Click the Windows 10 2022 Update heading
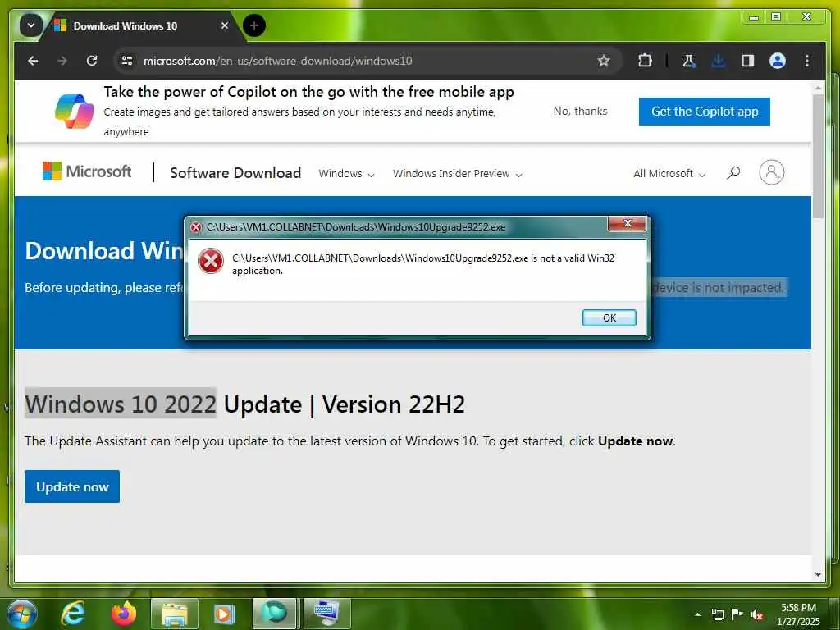This screenshot has width=840, height=630. point(244,404)
